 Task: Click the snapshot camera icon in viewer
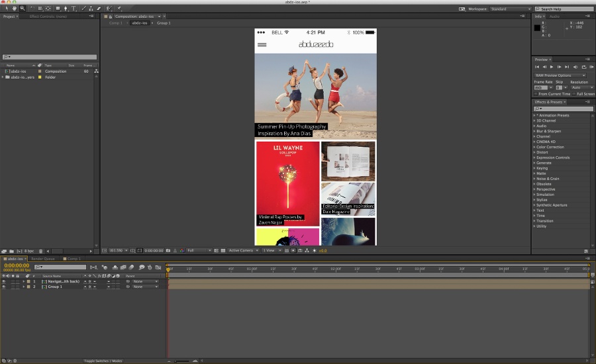pos(168,251)
